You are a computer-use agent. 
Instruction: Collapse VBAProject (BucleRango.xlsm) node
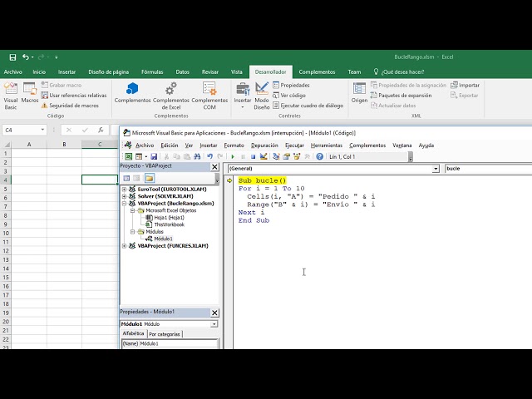(124, 203)
